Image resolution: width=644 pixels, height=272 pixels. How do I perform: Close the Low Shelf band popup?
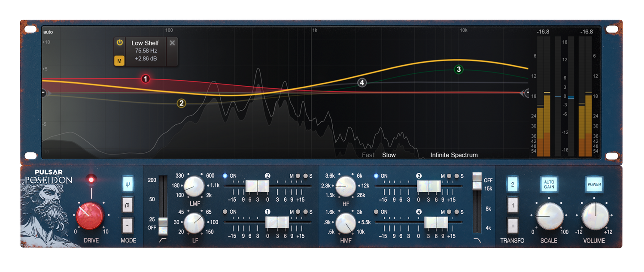pos(172,42)
